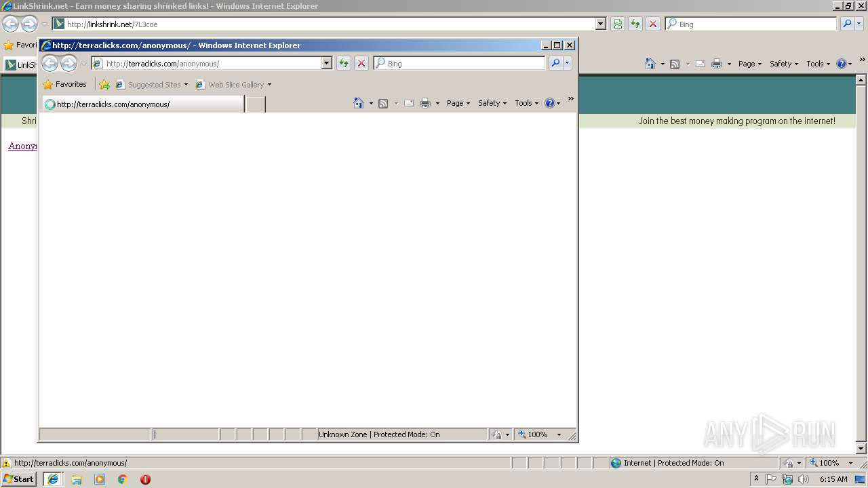This screenshot has height=488, width=868.
Task: Open the Safety menu in the popup window
Action: click(492, 103)
